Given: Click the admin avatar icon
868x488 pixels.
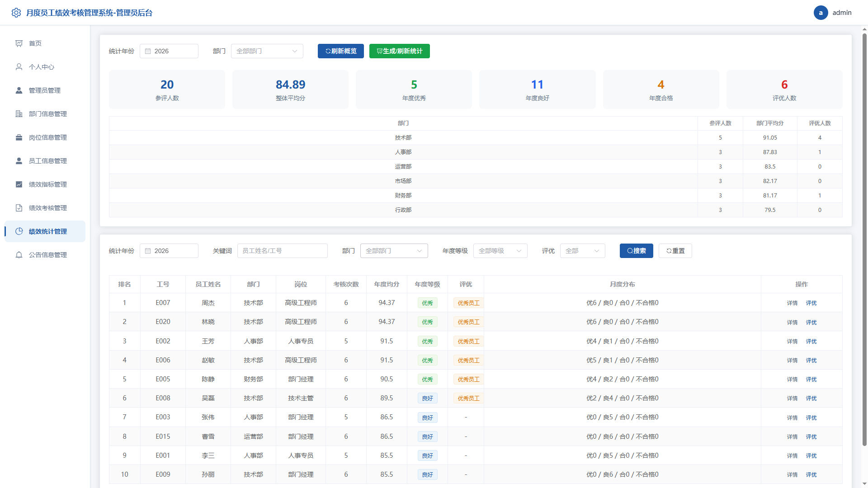Looking at the screenshot, I should point(821,13).
